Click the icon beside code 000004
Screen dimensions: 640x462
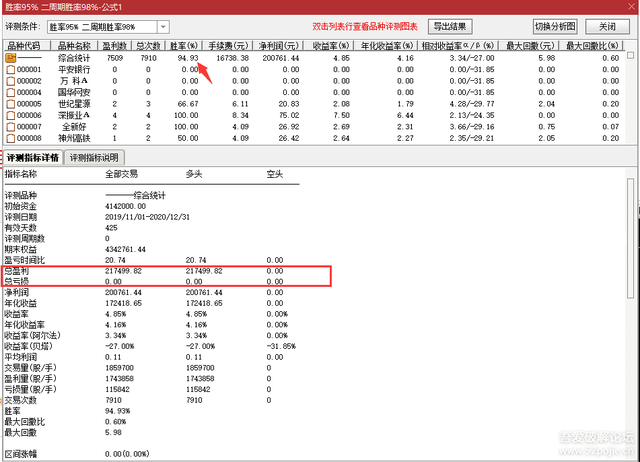point(11,93)
